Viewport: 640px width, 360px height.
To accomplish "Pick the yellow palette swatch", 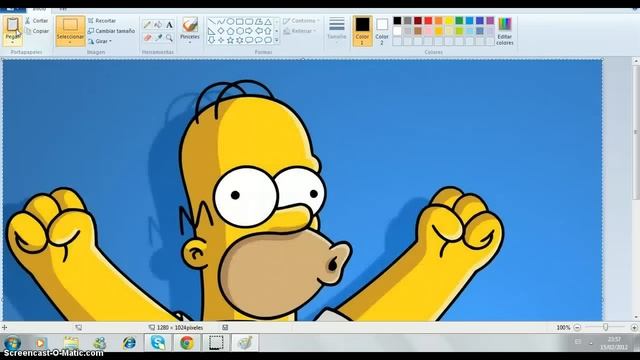I will pos(449,20).
